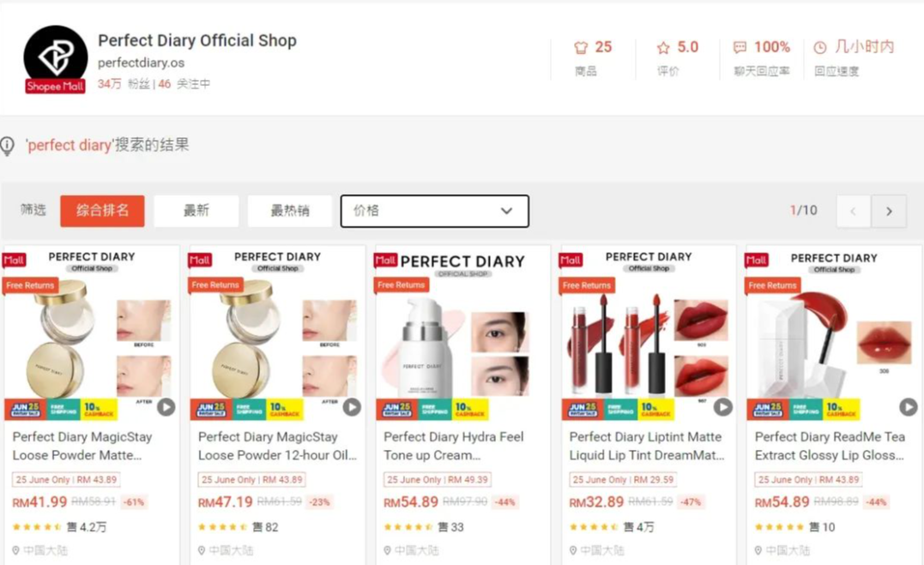This screenshot has width=924, height=565.
Task: Play video on ReadMe Tea Lip Gloss image
Action: tap(908, 407)
